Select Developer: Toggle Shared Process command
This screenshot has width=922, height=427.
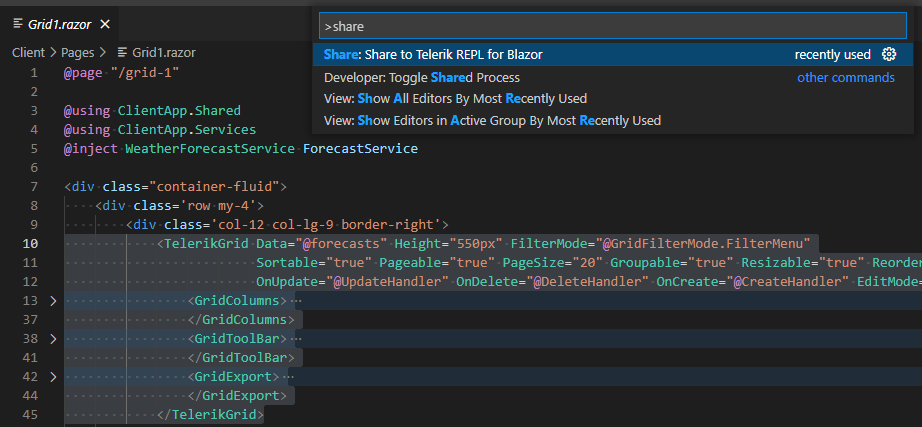[x=612, y=78]
